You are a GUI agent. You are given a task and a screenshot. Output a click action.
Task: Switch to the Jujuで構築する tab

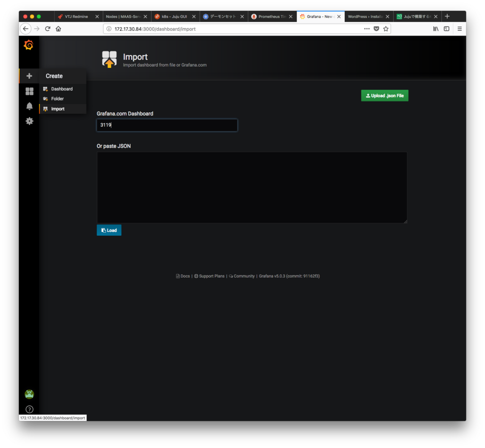[417, 17]
